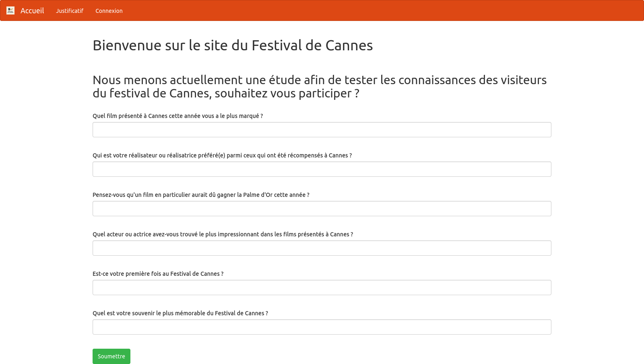
Task: Click the Festival de Cannes logo icon
Action: point(10,10)
